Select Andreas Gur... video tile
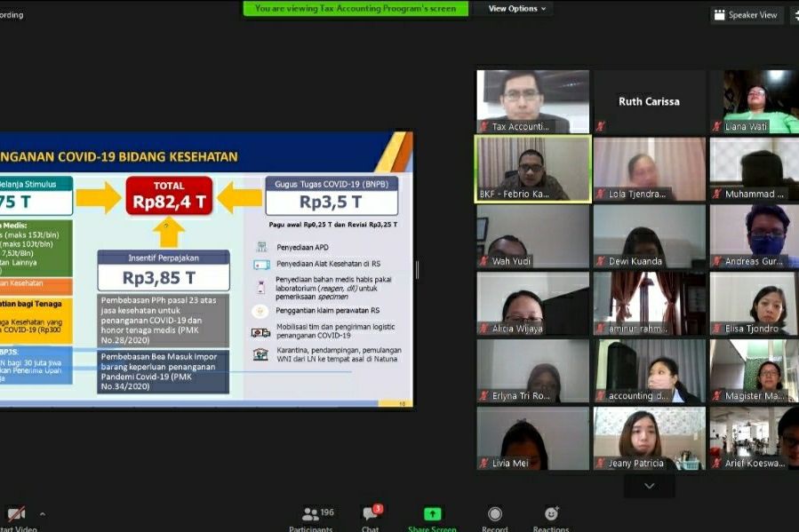Image resolution: width=799 pixels, height=532 pixels. [755, 236]
